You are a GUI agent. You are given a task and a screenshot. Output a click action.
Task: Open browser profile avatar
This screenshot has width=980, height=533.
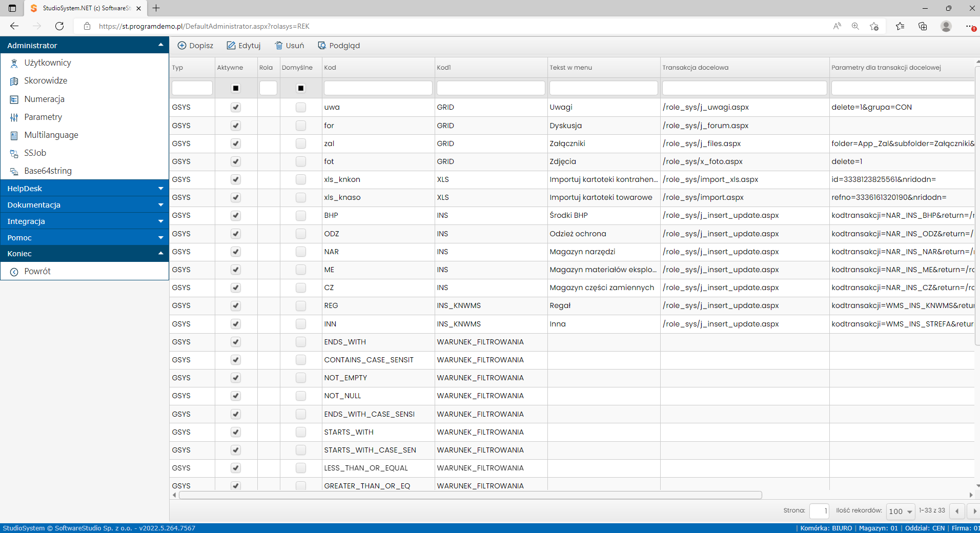[946, 26]
